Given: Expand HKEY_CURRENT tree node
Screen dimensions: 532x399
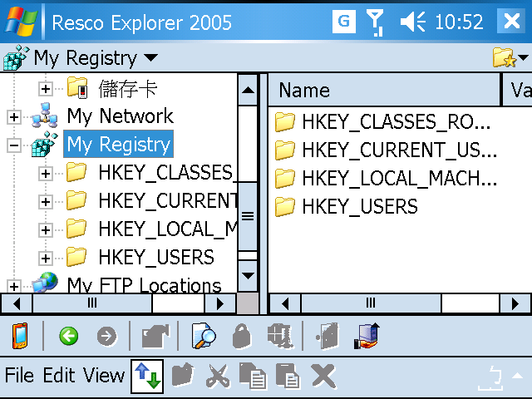Looking at the screenshot, I should tap(45, 202).
